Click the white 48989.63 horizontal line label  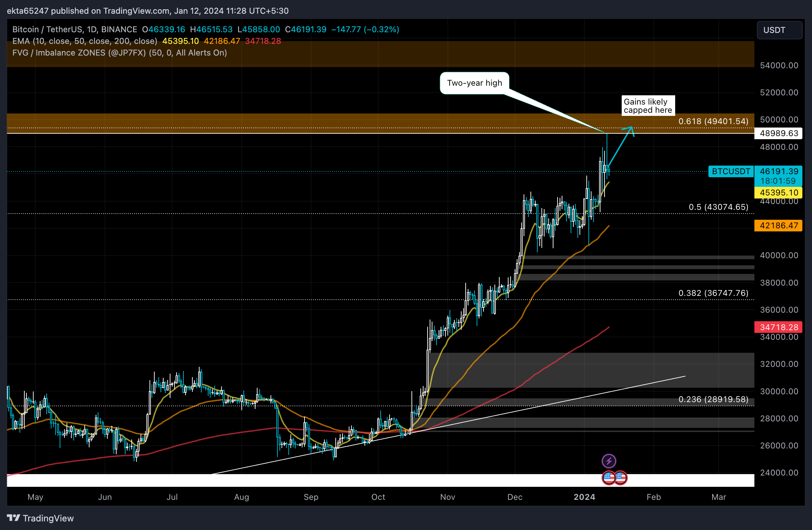tap(779, 133)
